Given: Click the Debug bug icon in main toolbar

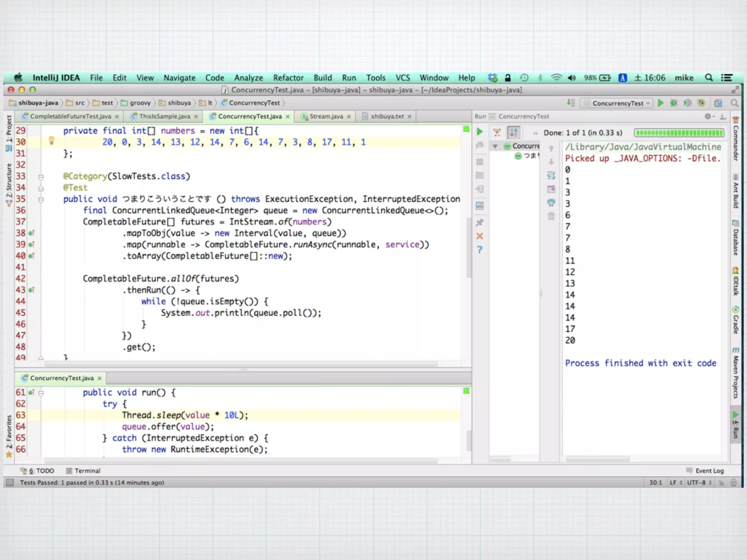Looking at the screenshot, I should pos(674,103).
